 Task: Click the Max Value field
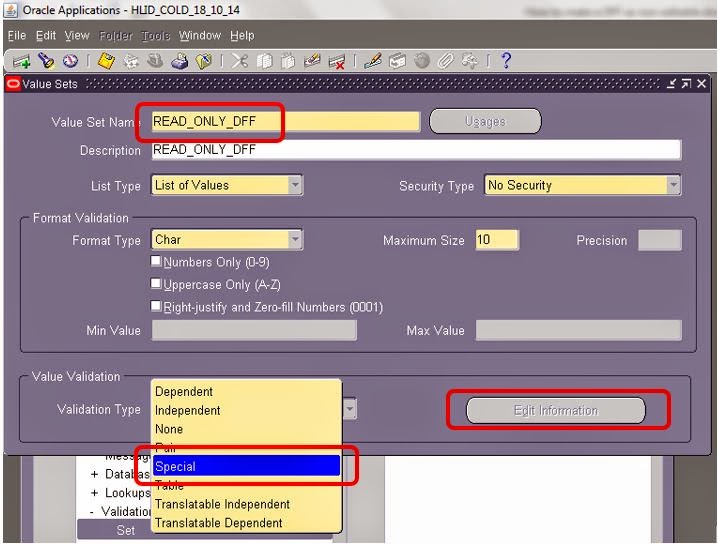(578, 330)
